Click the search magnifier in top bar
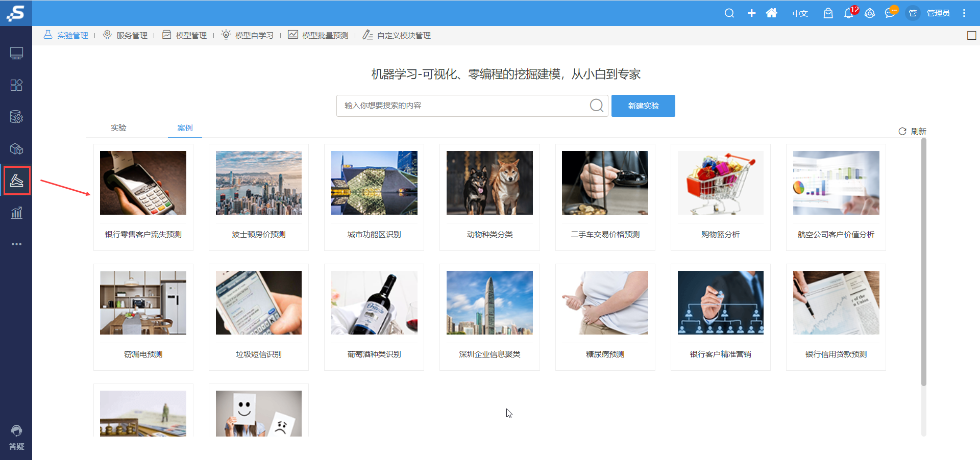Image resolution: width=980 pixels, height=460 pixels. tap(729, 13)
